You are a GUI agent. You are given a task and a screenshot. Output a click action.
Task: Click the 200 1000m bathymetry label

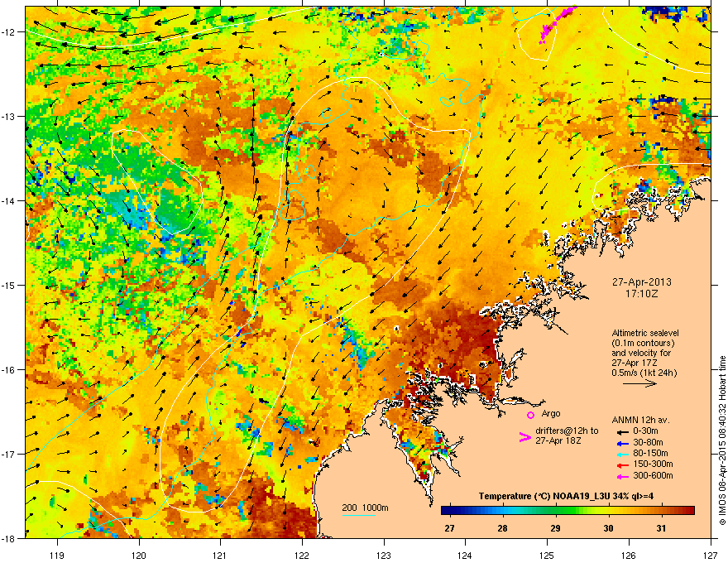(x=365, y=508)
